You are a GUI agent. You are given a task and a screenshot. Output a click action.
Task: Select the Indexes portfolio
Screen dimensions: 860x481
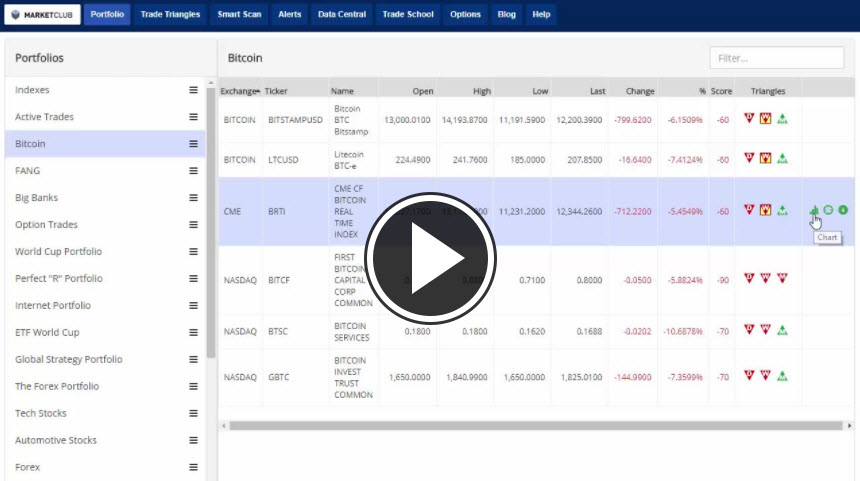[105, 90]
